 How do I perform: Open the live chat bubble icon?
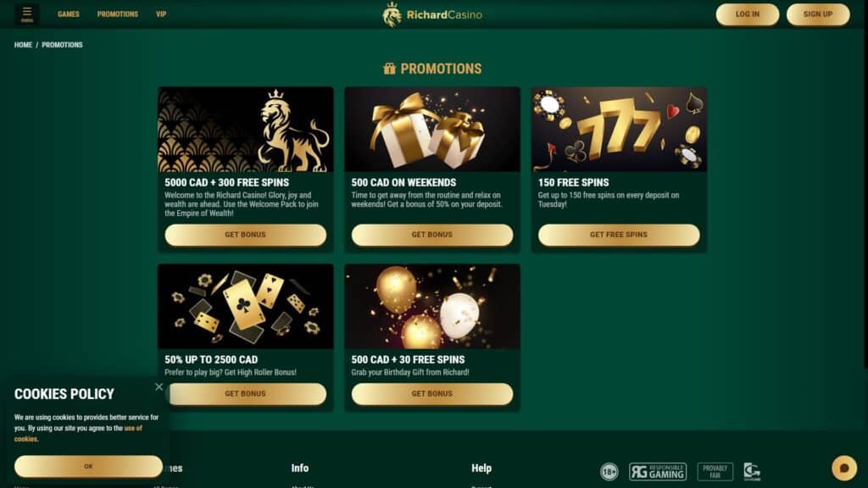tap(844, 468)
